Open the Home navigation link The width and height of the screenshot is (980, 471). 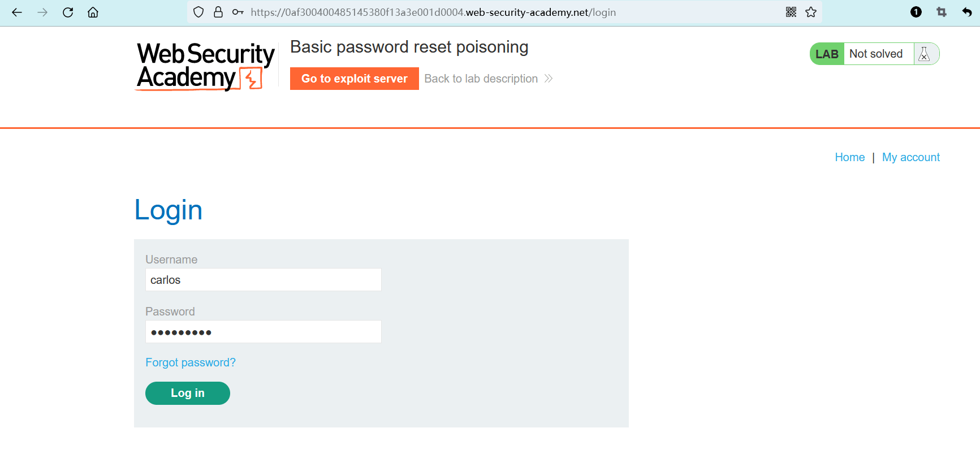tap(849, 158)
